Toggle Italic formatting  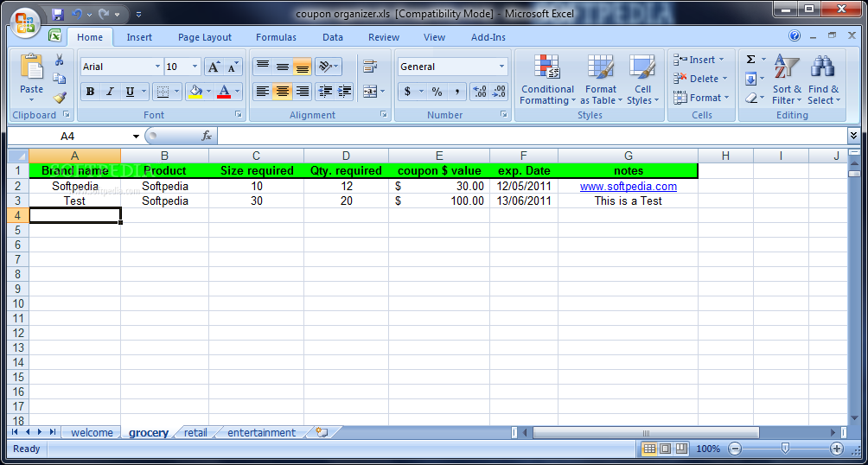(110, 92)
